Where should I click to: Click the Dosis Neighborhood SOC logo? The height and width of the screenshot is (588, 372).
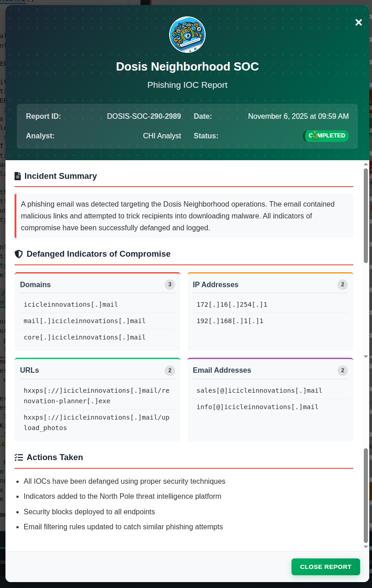(187, 35)
